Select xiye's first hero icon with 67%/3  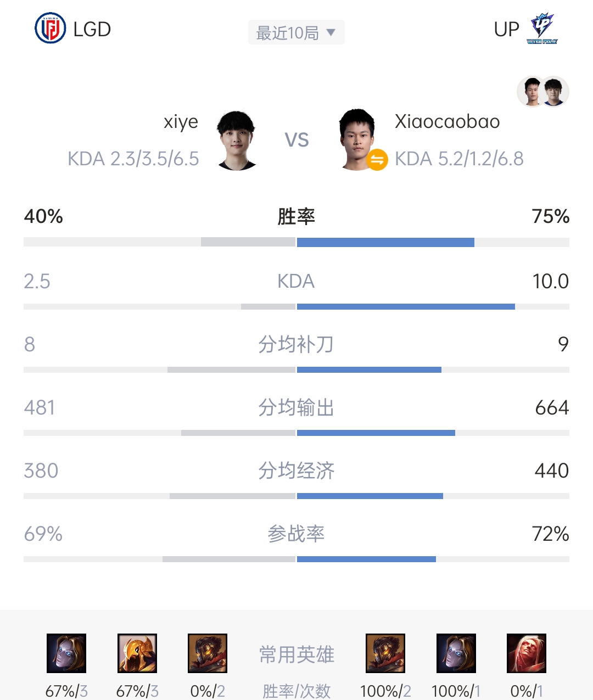click(x=66, y=653)
